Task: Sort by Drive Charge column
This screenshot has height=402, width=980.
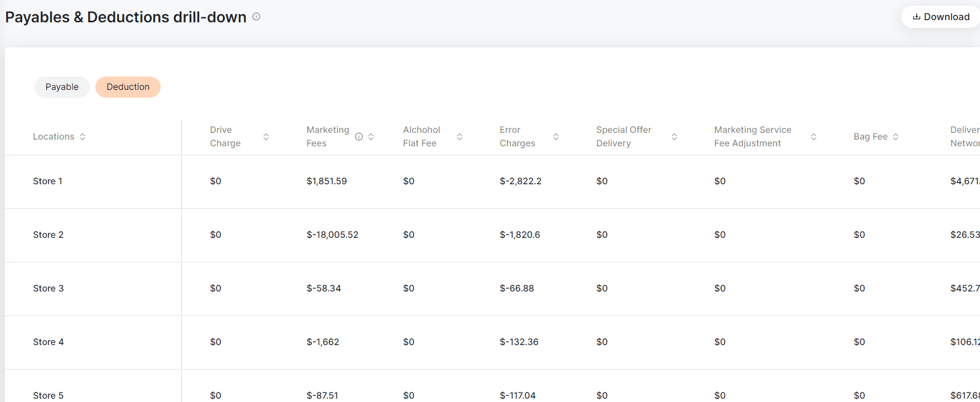Action: point(266,137)
